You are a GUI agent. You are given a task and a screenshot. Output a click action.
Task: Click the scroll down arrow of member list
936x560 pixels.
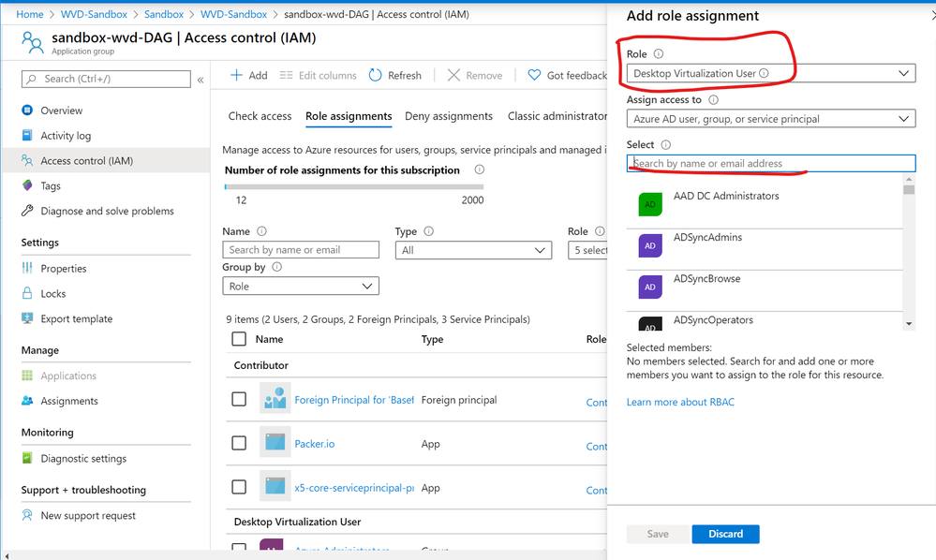click(909, 324)
